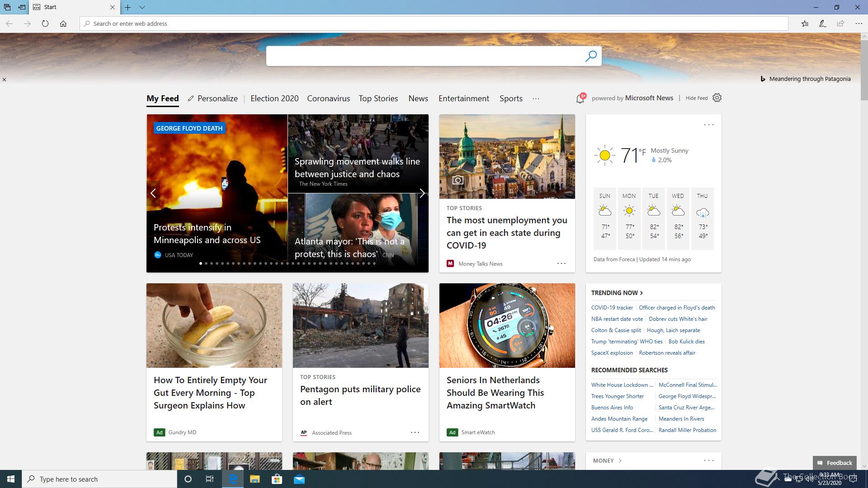Open NBA restart date vote link
This screenshot has height=488, width=868.
click(617, 319)
